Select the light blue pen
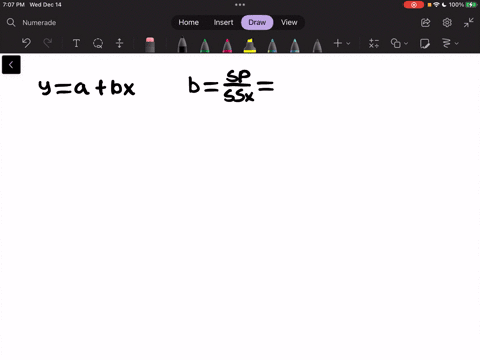 click(295, 45)
